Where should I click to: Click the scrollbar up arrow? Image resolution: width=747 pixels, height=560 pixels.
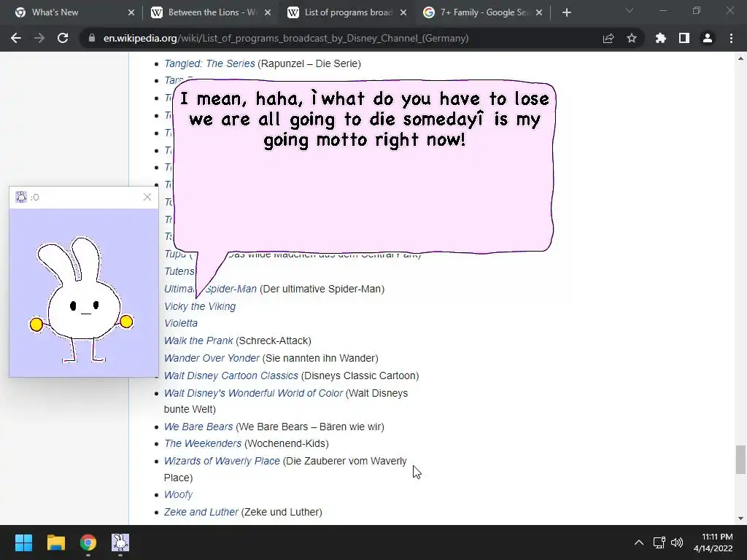(x=740, y=58)
